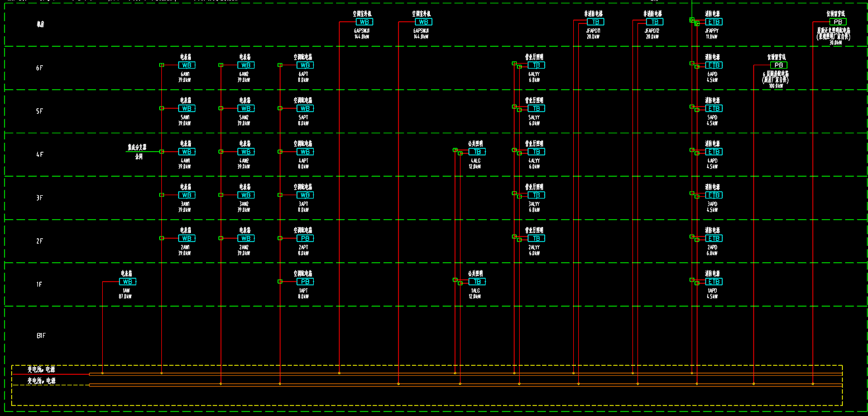Select the WB box labeled 6AW2
The height and width of the screenshot is (416, 868).
click(x=246, y=65)
